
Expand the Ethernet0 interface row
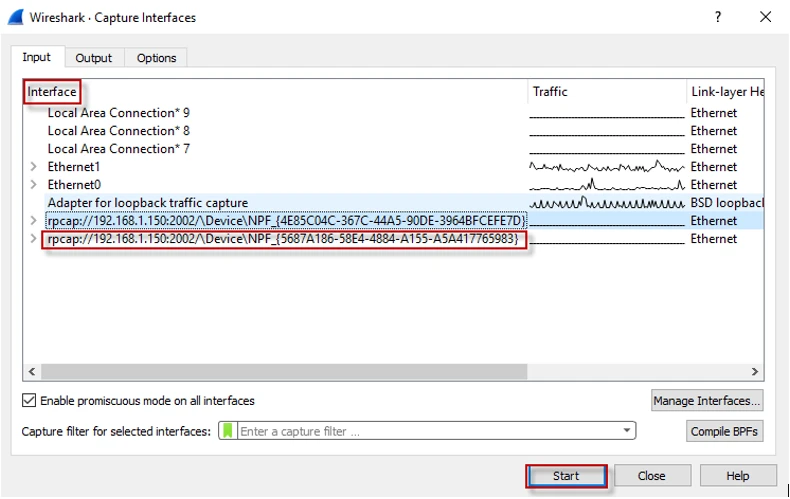tap(33, 185)
